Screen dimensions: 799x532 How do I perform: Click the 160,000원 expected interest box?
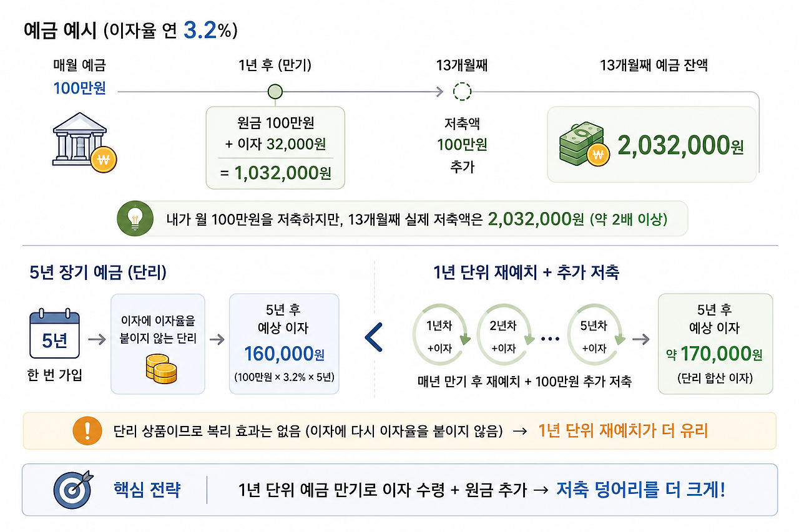coord(284,344)
